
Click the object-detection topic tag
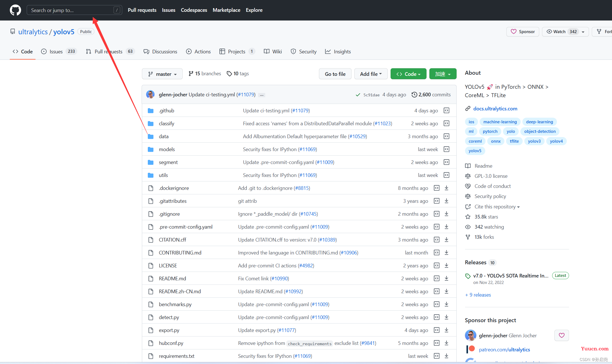[540, 131]
